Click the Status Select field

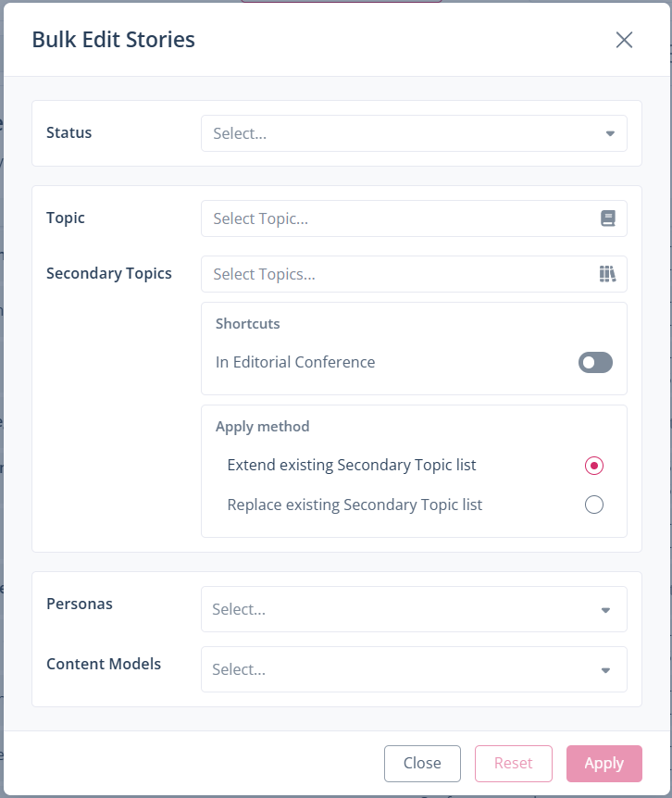pos(398,133)
